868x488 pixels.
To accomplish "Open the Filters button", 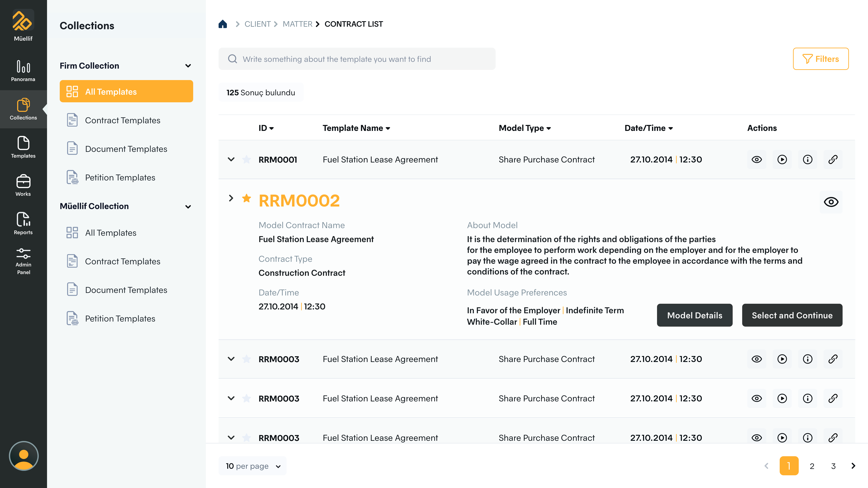I will coord(821,59).
